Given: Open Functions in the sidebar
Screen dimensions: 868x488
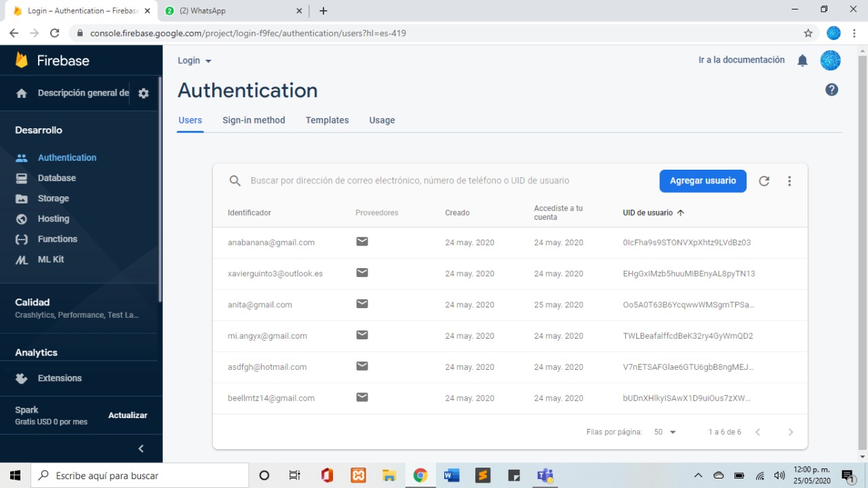Looking at the screenshot, I should [x=58, y=239].
